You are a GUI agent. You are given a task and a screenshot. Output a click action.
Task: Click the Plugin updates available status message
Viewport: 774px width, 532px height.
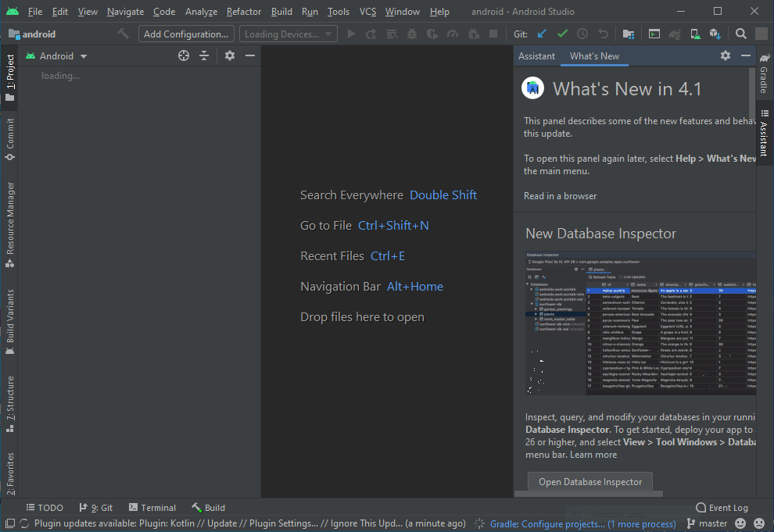point(249,523)
